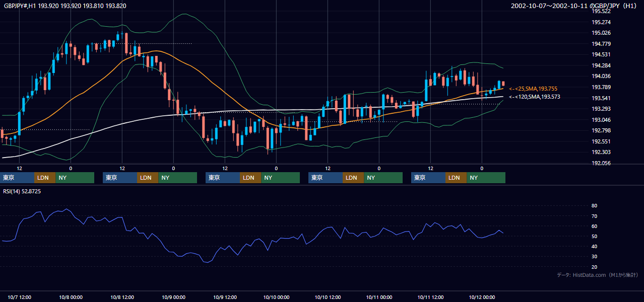Click the 10/8 12:00 time axis label
Screen dimensions: 644x302
pyautogui.click(x=122, y=297)
